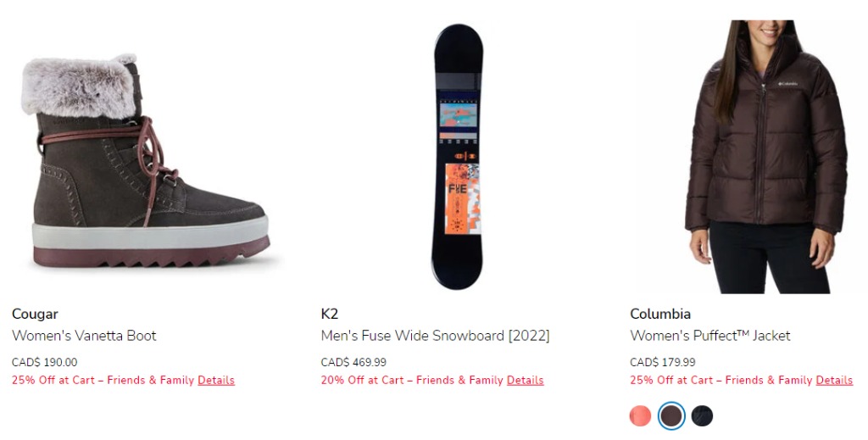Screen dimensions: 868x440
Task: View the K2 Fuse Wide Snowboard image
Action: (x=458, y=156)
